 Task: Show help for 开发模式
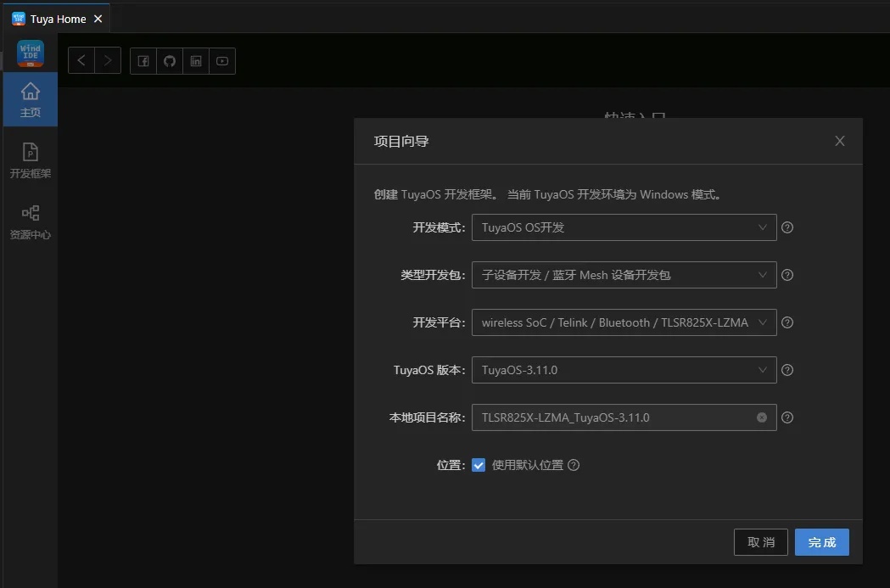click(787, 227)
